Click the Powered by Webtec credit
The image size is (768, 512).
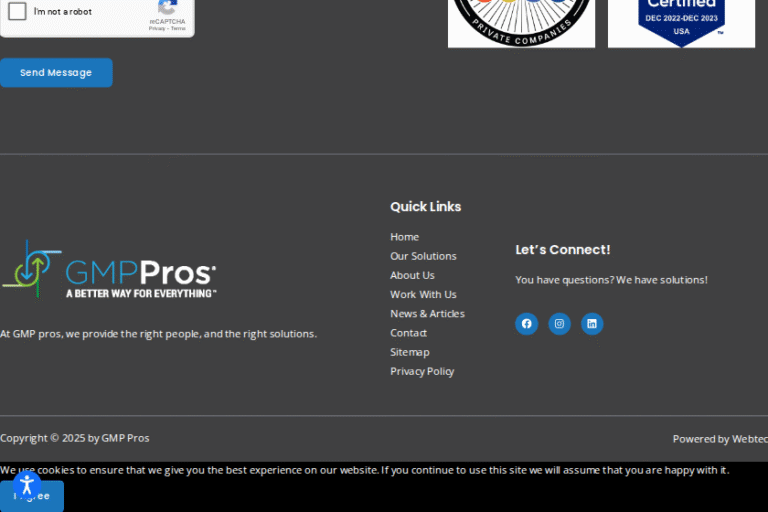719,439
